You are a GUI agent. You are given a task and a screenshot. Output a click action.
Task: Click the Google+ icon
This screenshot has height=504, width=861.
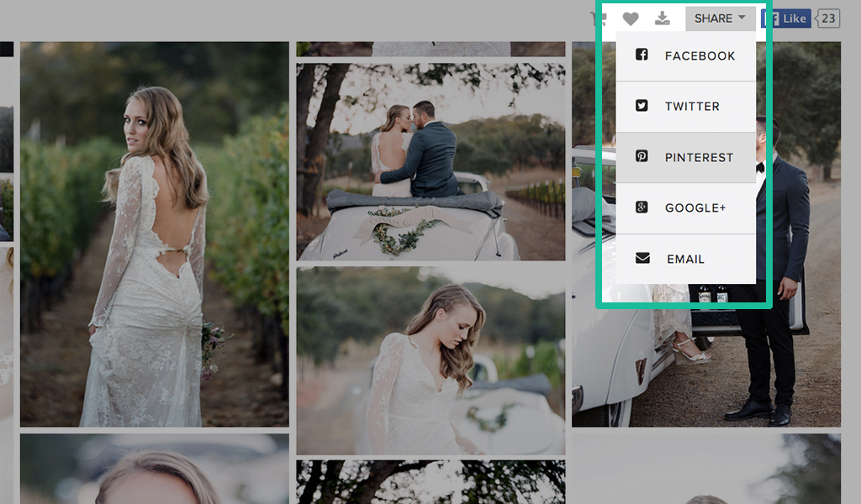pyautogui.click(x=643, y=207)
